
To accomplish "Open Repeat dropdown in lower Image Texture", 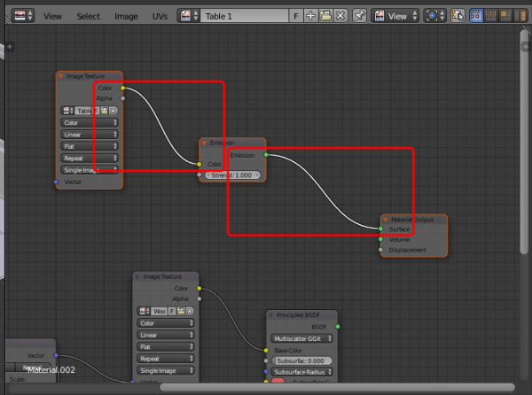I will pyautogui.click(x=166, y=359).
